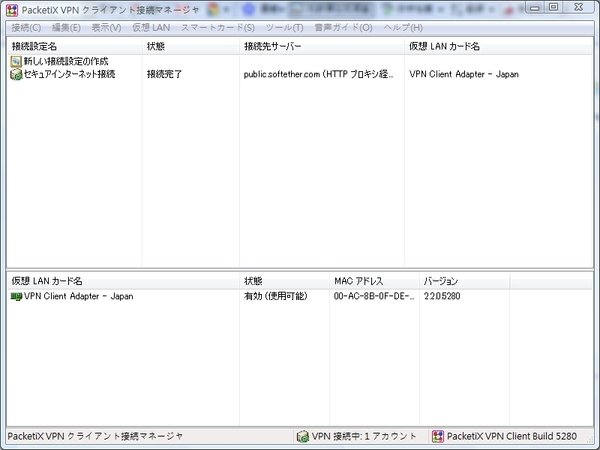Open the 表示(V) menu
Screen dimensions: 600x450
(x=106, y=28)
